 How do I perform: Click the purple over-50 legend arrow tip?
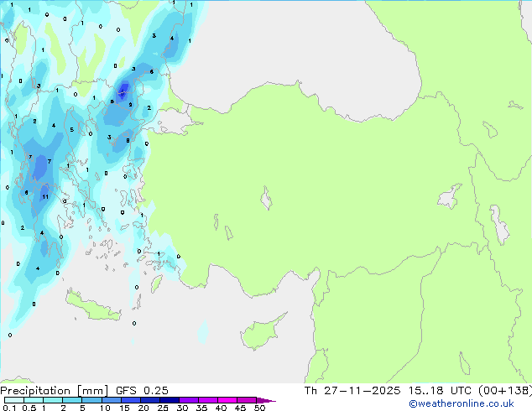pyautogui.click(x=266, y=401)
